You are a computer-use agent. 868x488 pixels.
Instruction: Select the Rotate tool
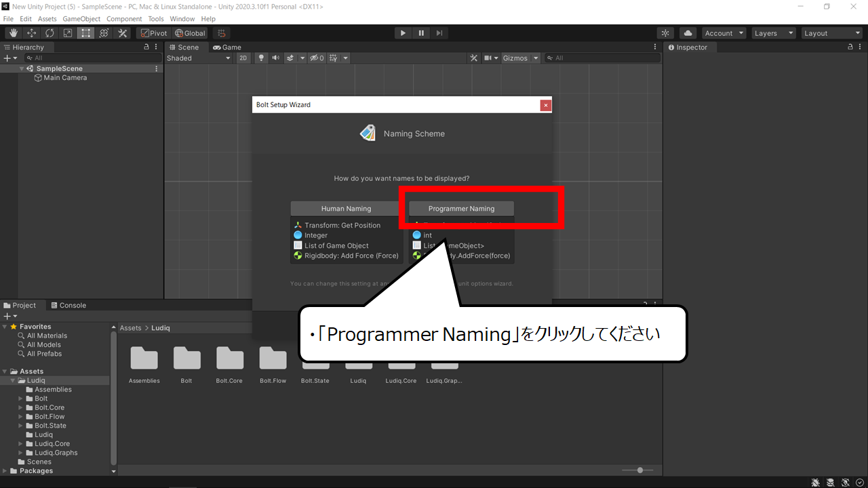tap(50, 33)
